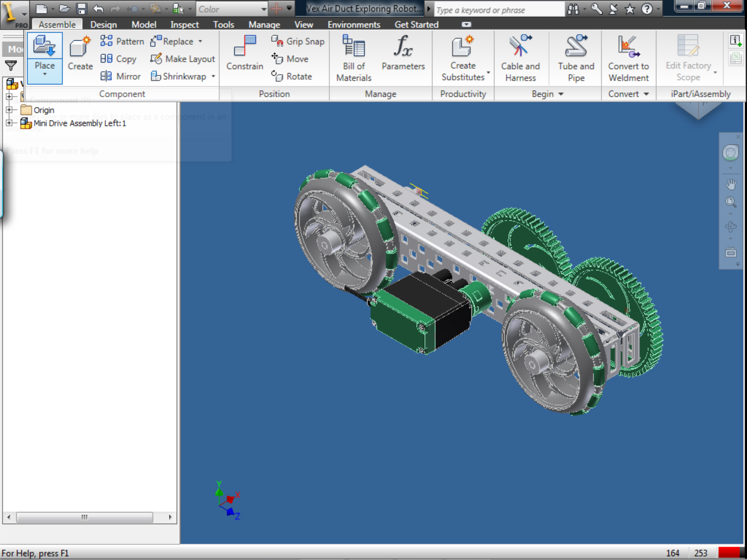This screenshot has width=747, height=560.
Task: Open the Replace dropdown arrow
Action: click(x=200, y=41)
